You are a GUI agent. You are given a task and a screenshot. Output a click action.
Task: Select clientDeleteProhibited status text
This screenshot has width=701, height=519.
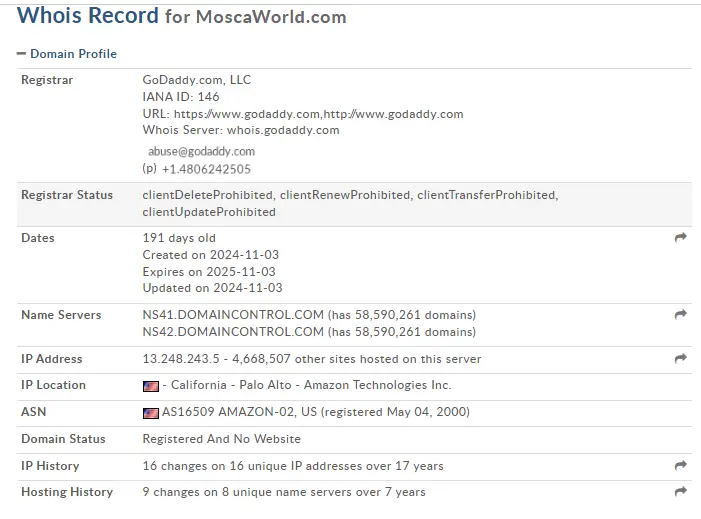coord(208,195)
